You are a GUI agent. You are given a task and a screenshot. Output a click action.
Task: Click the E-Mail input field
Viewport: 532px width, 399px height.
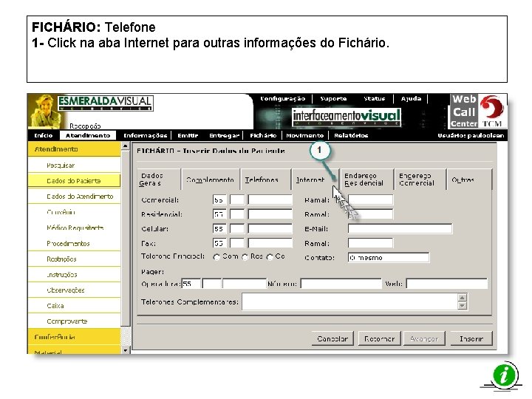click(x=400, y=229)
